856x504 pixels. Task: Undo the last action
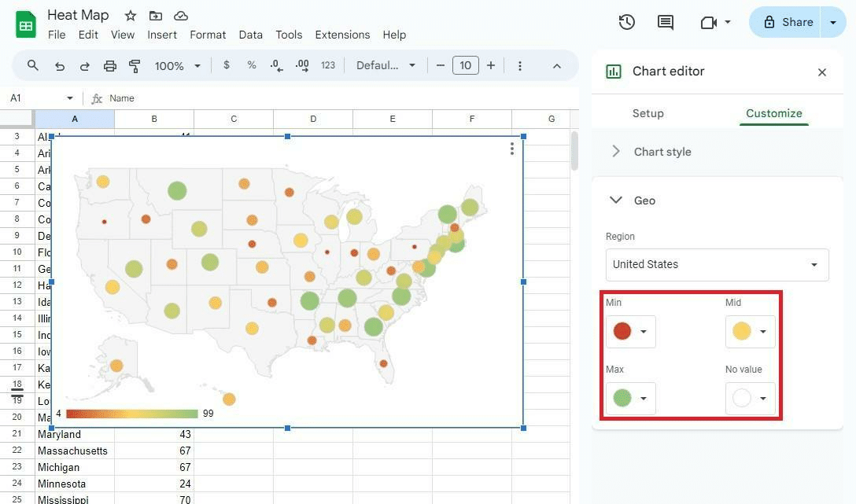(x=60, y=66)
